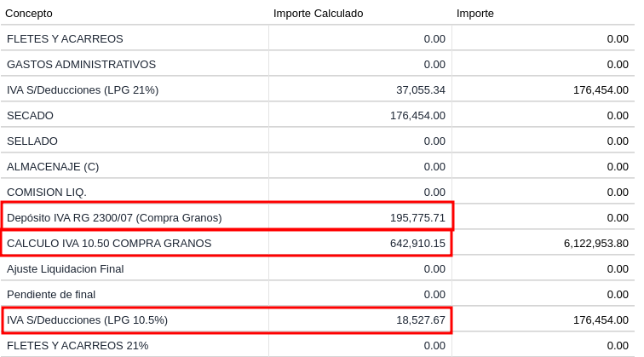
Task: Select the FLETES Y ACARREOS concept cell
Action: [65, 38]
